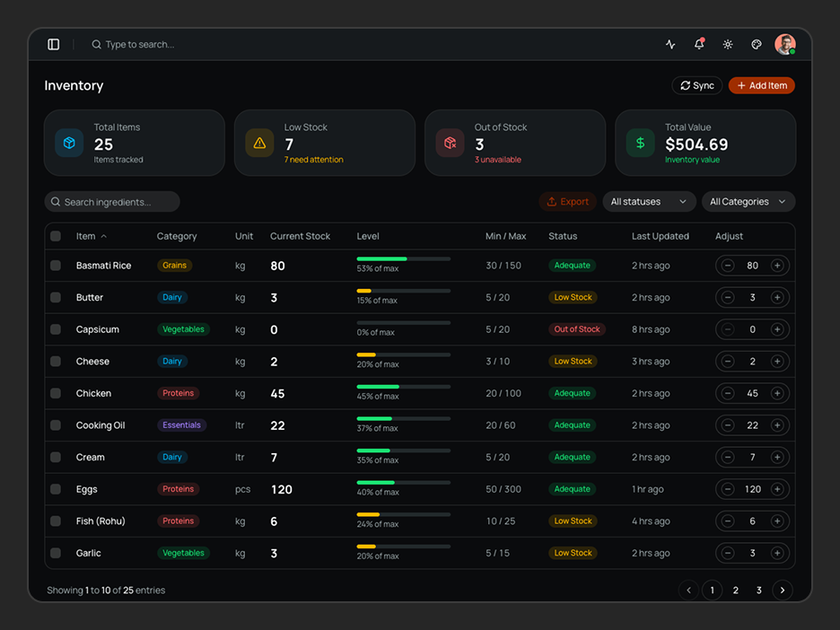Click the Current Stock column header
Image resolution: width=840 pixels, height=630 pixels.
300,236
